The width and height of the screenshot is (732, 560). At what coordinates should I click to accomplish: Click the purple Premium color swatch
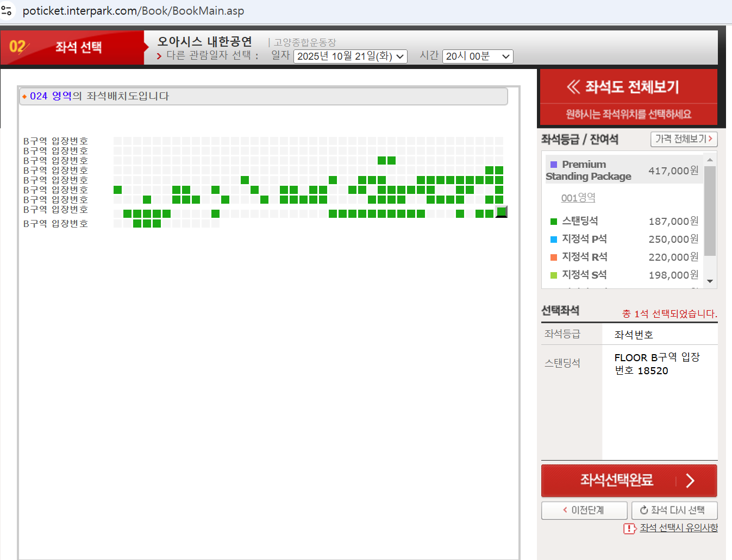tap(554, 165)
